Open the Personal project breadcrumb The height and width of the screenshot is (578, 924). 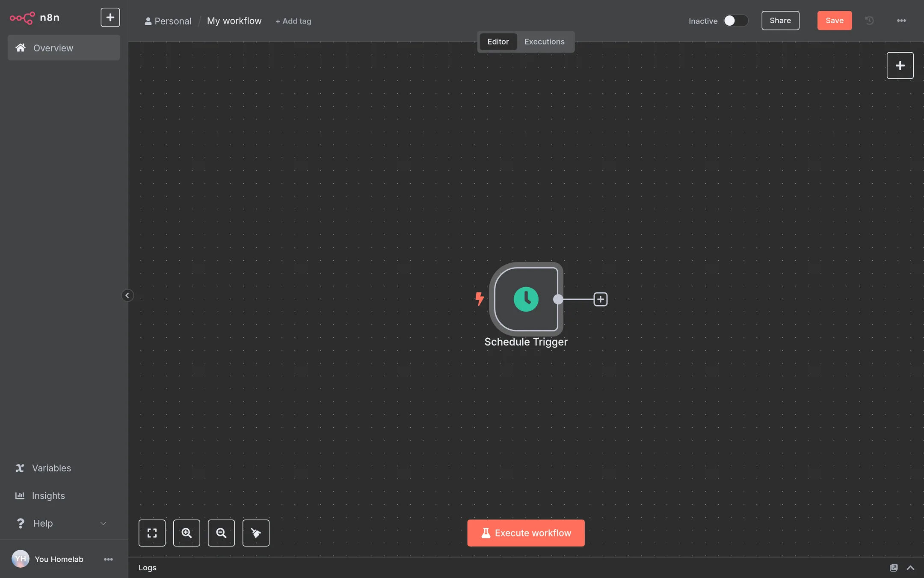168,21
